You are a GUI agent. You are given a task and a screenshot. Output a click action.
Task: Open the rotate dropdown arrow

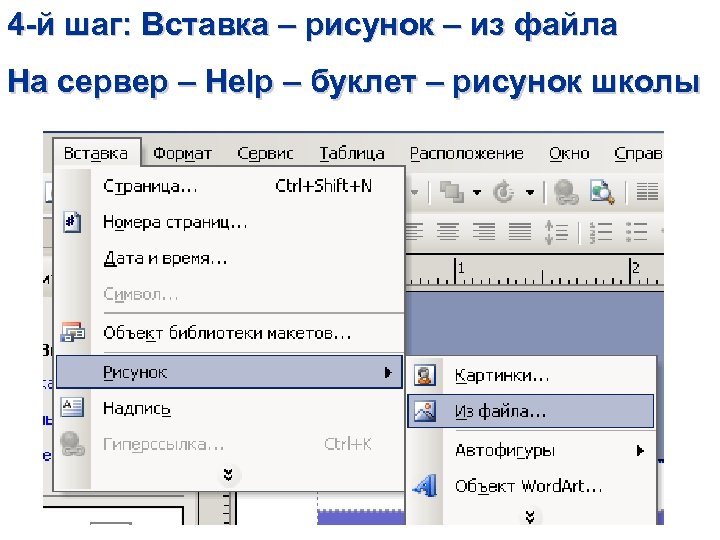click(530, 192)
